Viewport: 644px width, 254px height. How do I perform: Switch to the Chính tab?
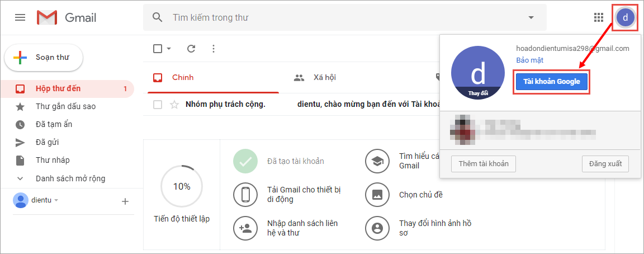click(x=213, y=77)
